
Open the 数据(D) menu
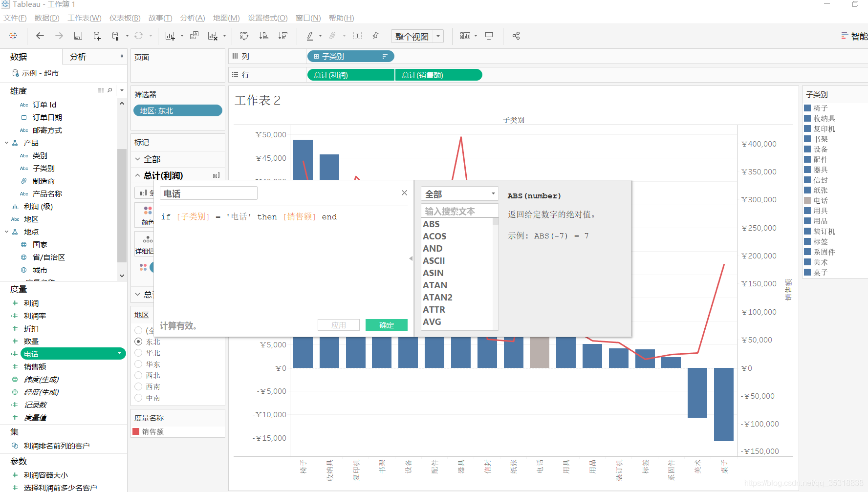click(x=47, y=18)
